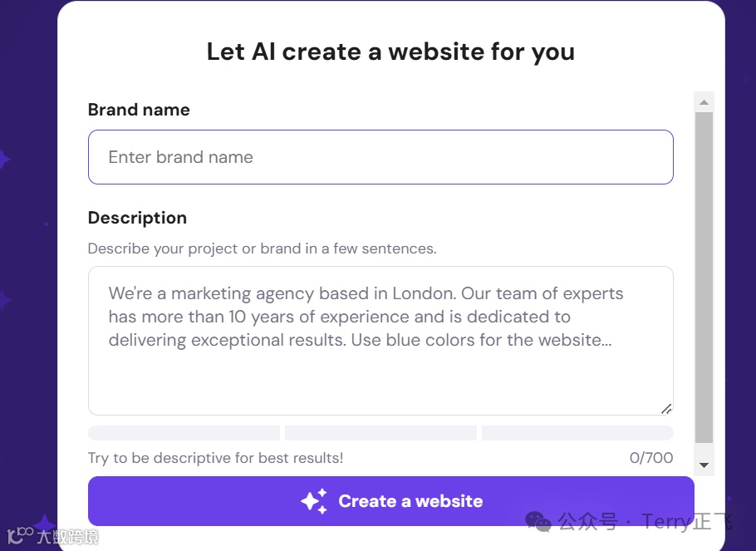The width and height of the screenshot is (756, 551).
Task: Click the WeChat icon watermark
Action: coord(538,522)
